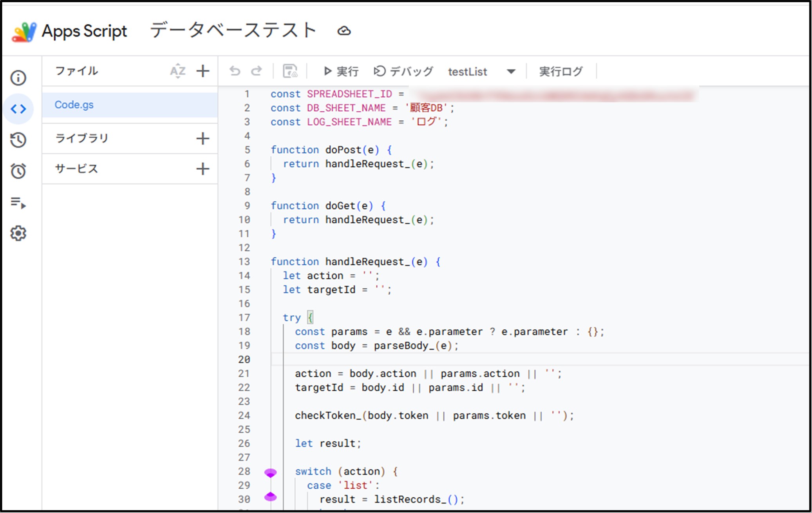Rename project title データベーステスト
The image size is (812, 513).
pyautogui.click(x=233, y=31)
